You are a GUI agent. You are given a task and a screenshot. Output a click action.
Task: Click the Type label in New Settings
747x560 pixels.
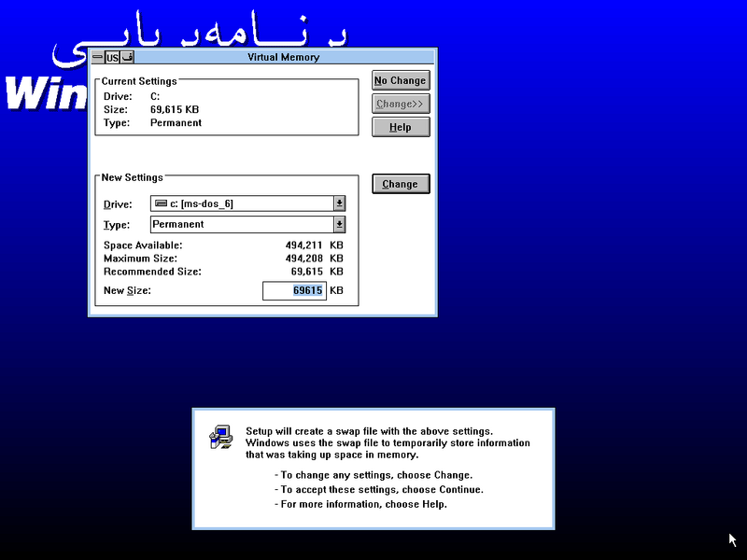tap(116, 225)
